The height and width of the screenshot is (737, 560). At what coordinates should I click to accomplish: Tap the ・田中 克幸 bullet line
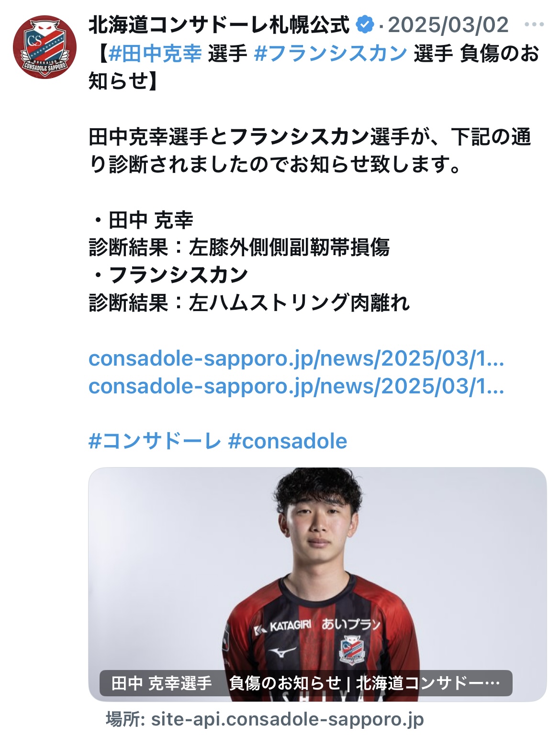point(141,220)
